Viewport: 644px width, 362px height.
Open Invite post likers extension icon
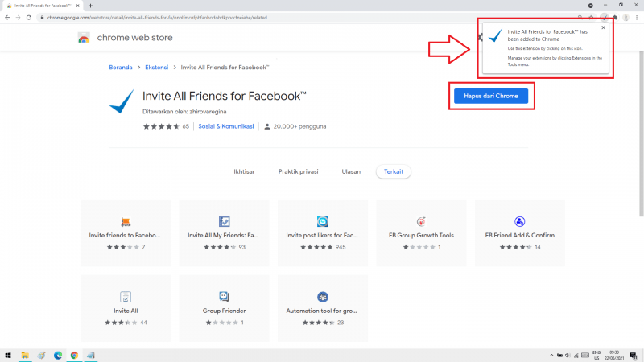click(x=323, y=222)
